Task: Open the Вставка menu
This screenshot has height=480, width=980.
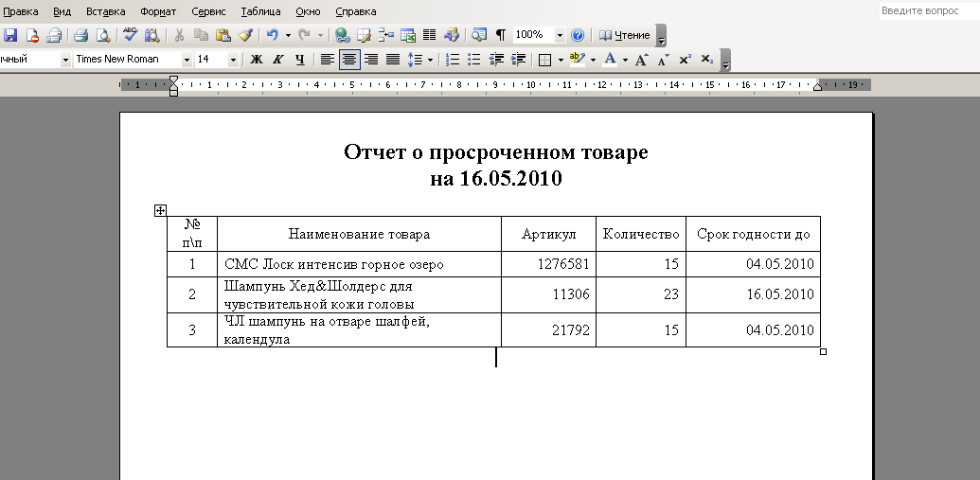Action: (106, 11)
